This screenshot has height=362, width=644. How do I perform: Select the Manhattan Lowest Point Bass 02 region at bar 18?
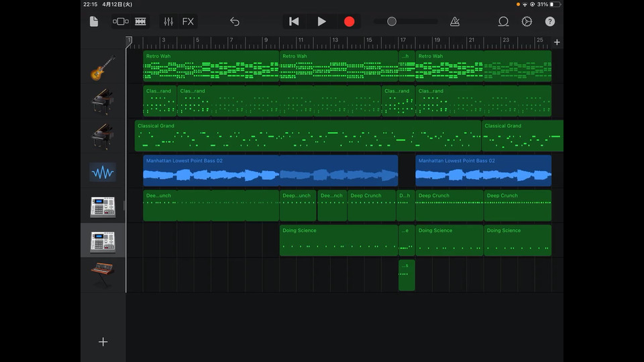click(x=484, y=171)
